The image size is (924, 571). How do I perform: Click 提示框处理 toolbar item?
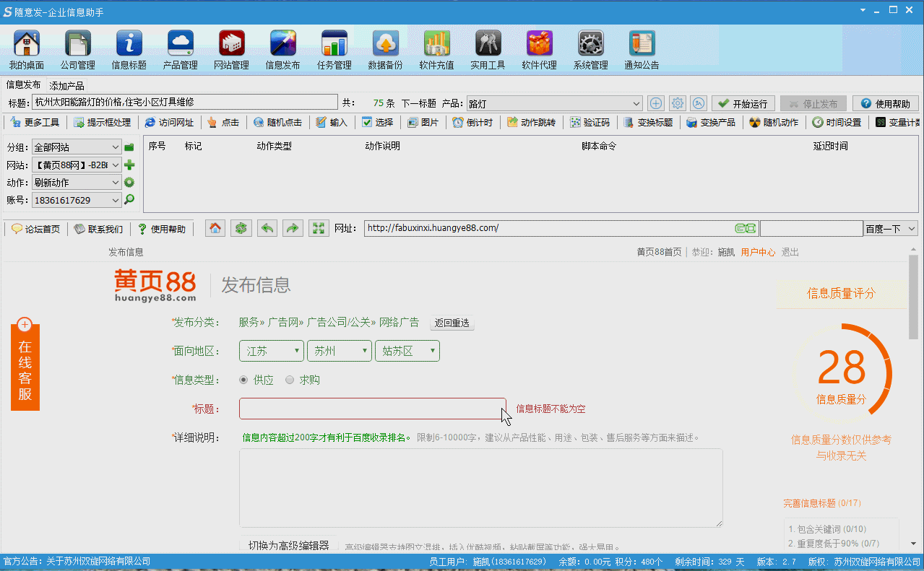pyautogui.click(x=102, y=123)
